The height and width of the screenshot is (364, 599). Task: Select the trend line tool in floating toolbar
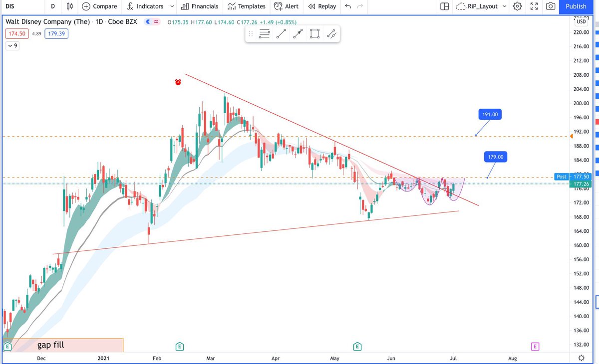click(282, 34)
